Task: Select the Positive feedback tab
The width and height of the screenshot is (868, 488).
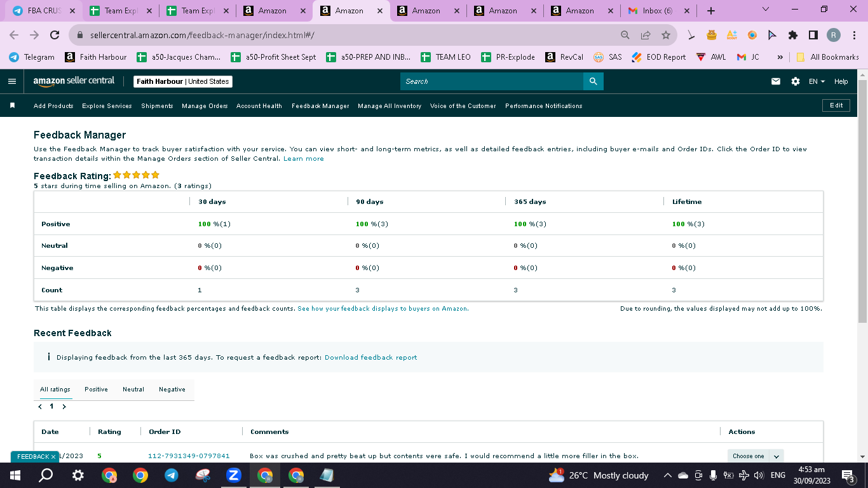Action: (96, 390)
